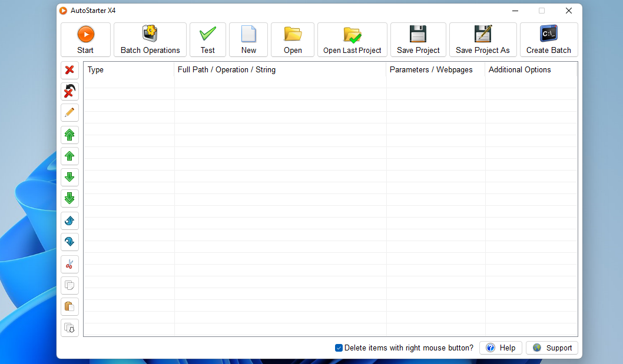The image size is (623, 364).
Task: Disable deleting items with right mouse button
Action: tap(339, 348)
